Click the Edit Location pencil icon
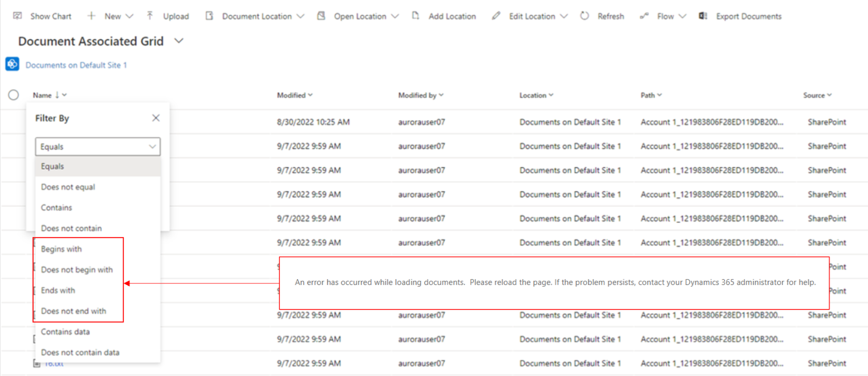 tap(496, 16)
